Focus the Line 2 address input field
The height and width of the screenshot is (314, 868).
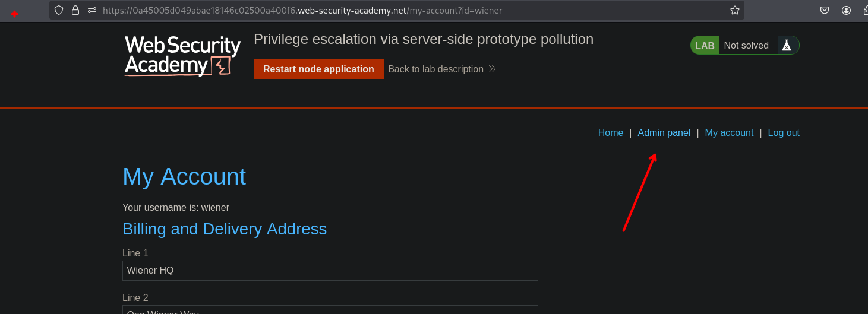coord(330,310)
